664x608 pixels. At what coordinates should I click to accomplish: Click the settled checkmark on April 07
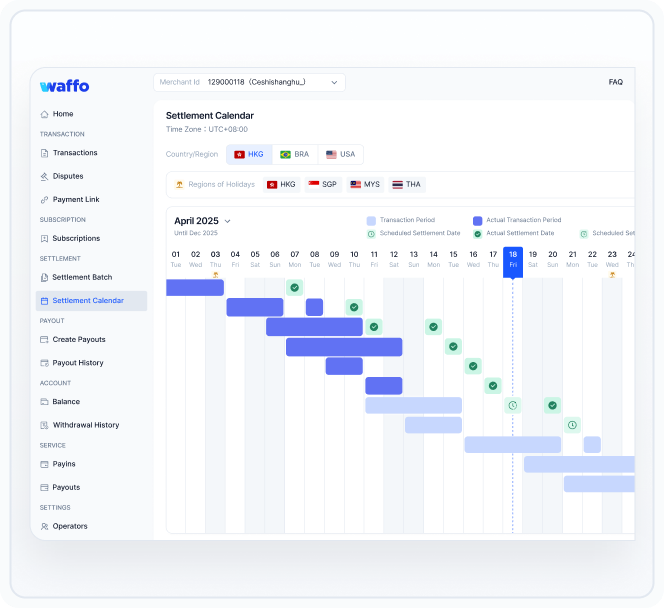click(x=295, y=288)
